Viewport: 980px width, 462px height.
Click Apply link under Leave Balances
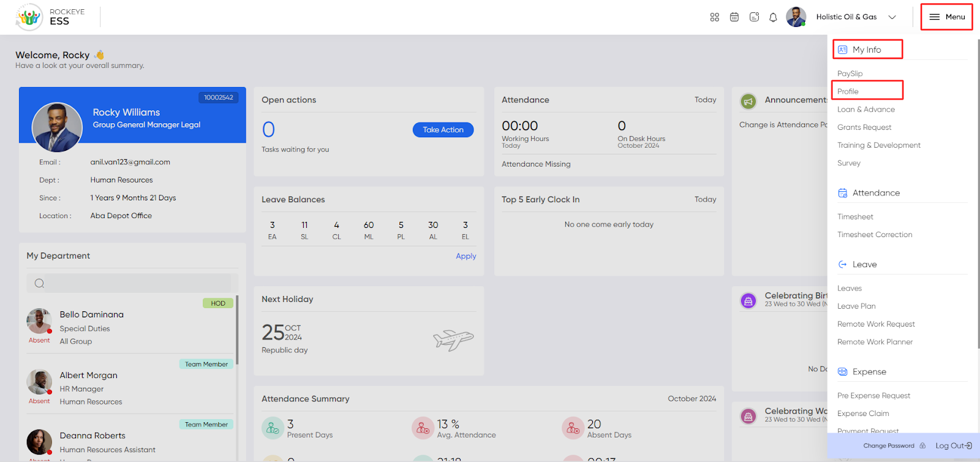pos(466,256)
